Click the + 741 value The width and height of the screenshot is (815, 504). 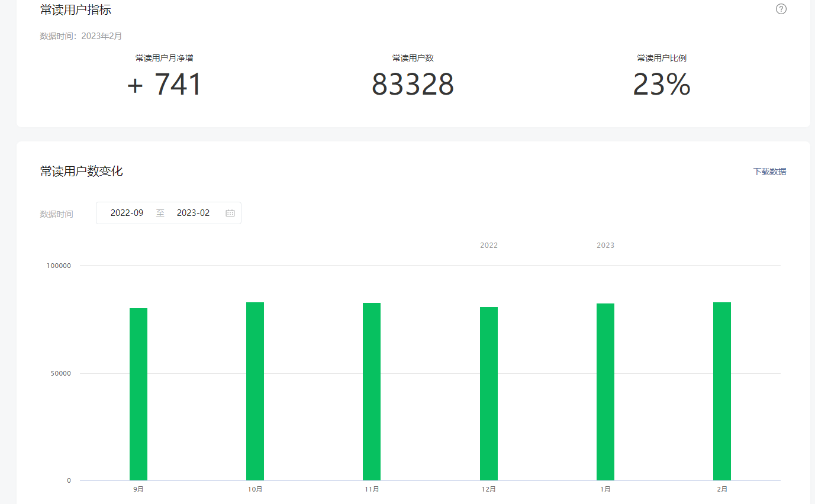[x=165, y=85]
